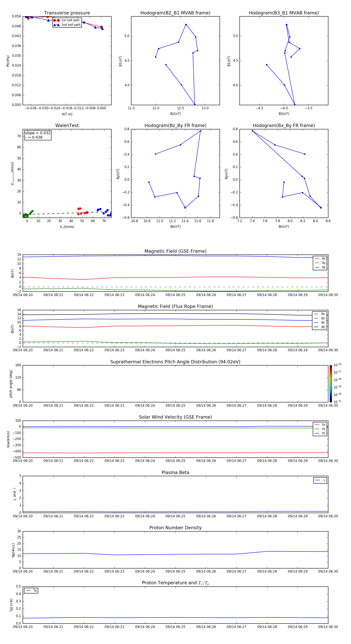The image size is (351, 644).
Task: Click the '|B|' entry in flux rope legend
Action: coord(320,327)
